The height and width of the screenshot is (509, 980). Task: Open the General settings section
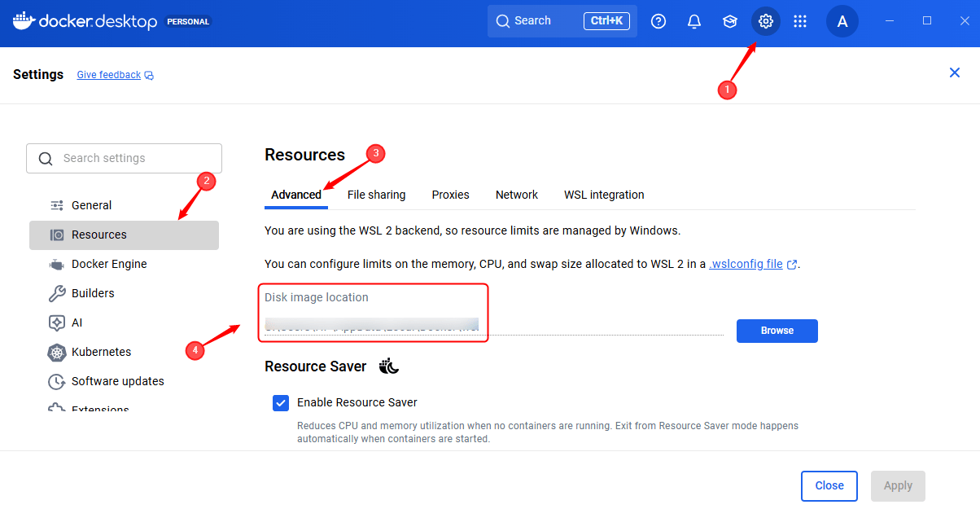pos(91,205)
